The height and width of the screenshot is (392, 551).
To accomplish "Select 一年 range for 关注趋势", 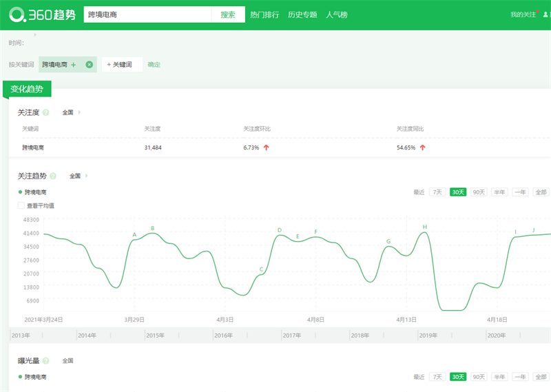I will (x=520, y=192).
